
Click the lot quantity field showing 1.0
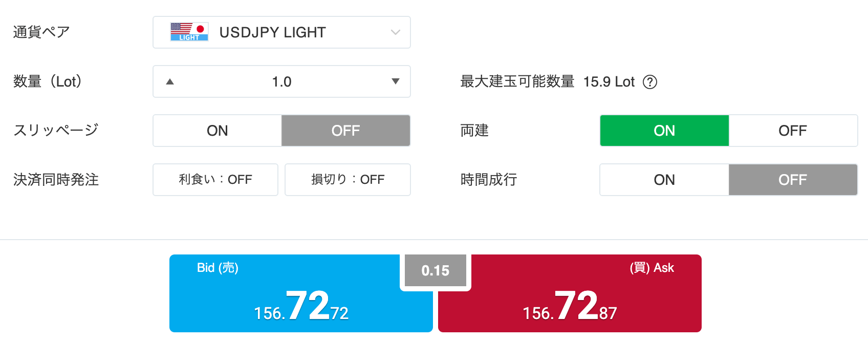tap(281, 82)
